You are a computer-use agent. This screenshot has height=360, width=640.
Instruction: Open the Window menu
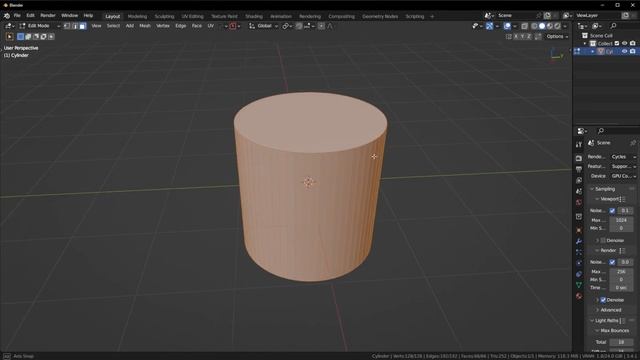tap(69, 16)
